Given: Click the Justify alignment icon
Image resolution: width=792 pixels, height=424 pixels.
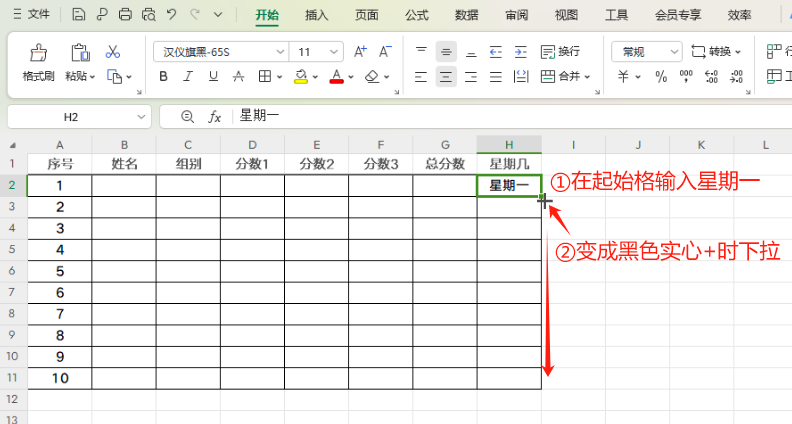Looking at the screenshot, I should pos(496,77).
